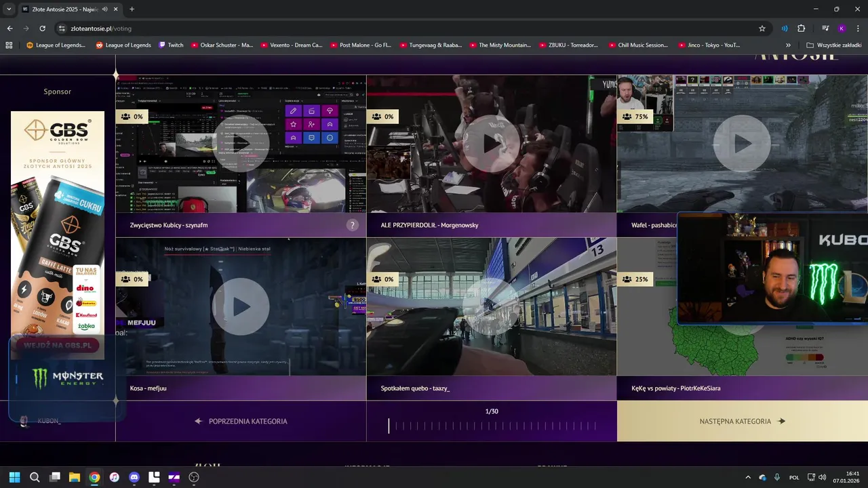
Task: Go to POPRZEDNIA KATEGORIA
Action: [241, 421]
